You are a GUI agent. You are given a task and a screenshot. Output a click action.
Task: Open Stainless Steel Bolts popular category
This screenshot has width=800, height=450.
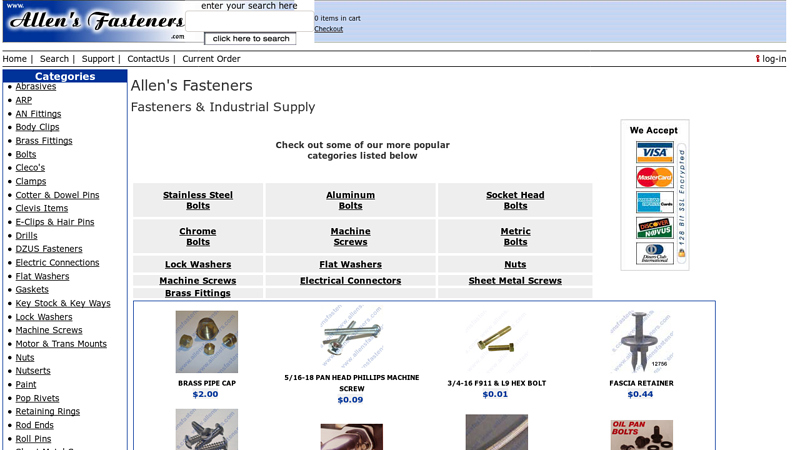pos(198,201)
